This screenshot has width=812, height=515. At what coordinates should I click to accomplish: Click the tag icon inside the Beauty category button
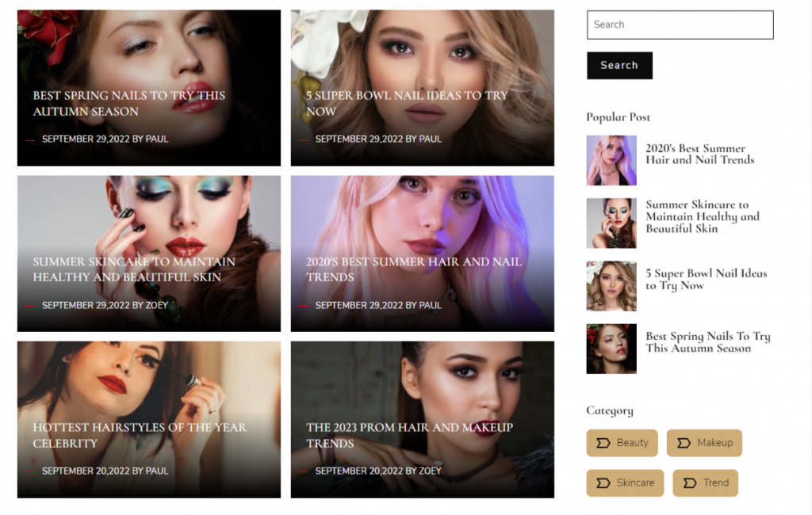click(605, 443)
